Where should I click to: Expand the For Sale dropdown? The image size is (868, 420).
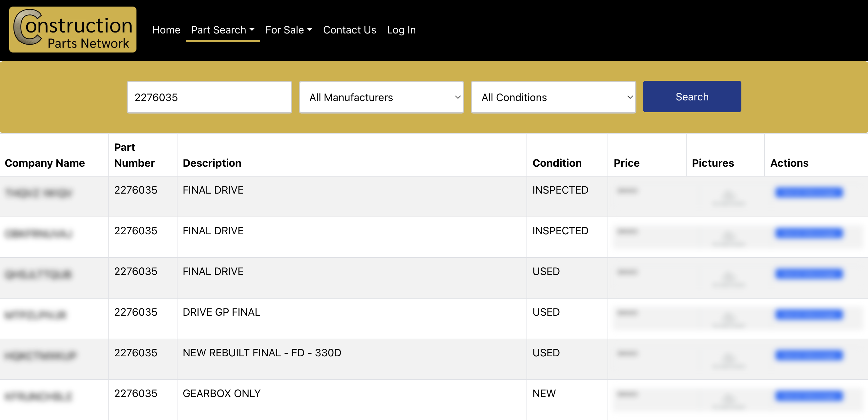pos(288,30)
